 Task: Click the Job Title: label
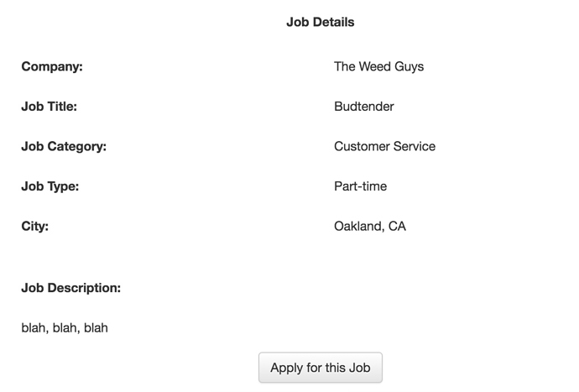click(49, 107)
